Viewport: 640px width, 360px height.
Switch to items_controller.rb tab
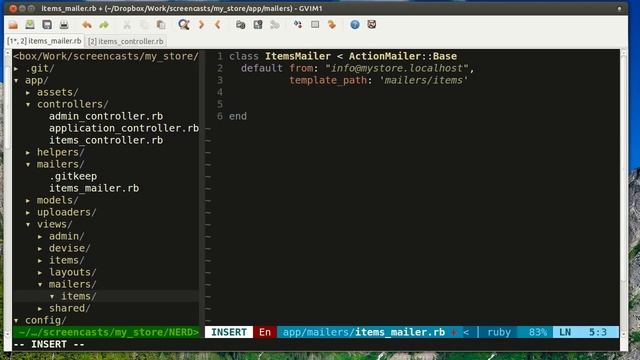[x=126, y=41]
